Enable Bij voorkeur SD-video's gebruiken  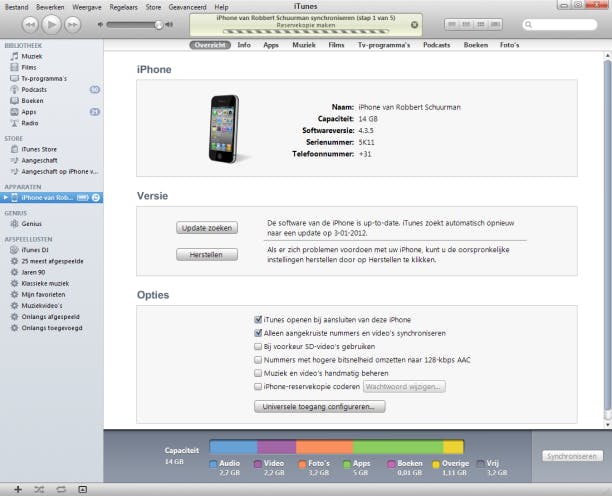(x=258, y=347)
